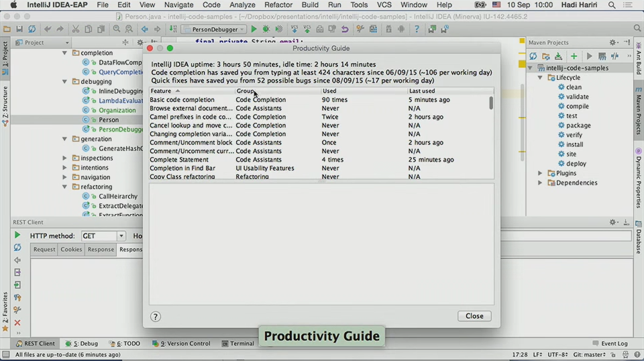Open project folder icon in main toolbar
Screen dimensions: 644x361
(x=7, y=29)
